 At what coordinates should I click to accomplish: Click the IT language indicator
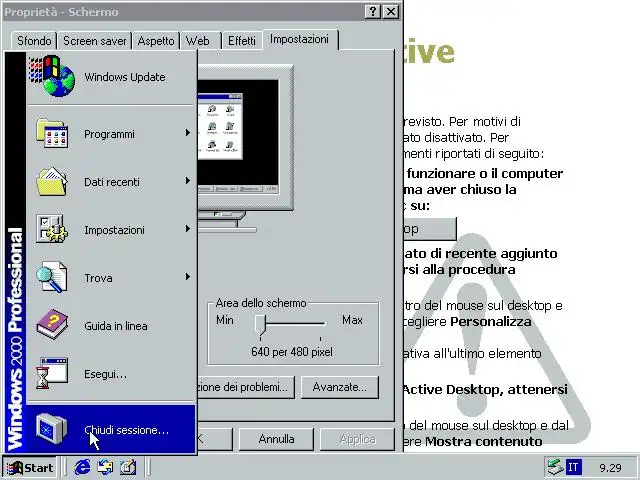(573, 467)
